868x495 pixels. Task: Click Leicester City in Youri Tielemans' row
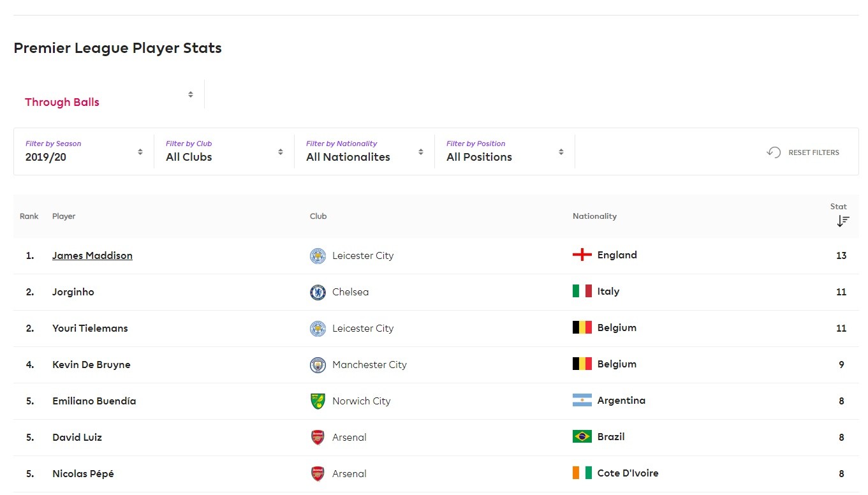tap(363, 329)
